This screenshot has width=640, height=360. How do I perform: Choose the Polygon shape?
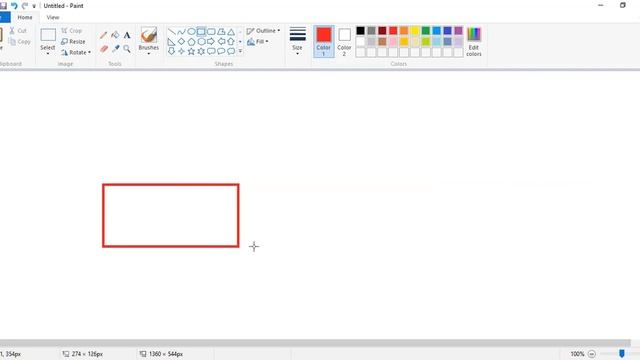pos(221,31)
